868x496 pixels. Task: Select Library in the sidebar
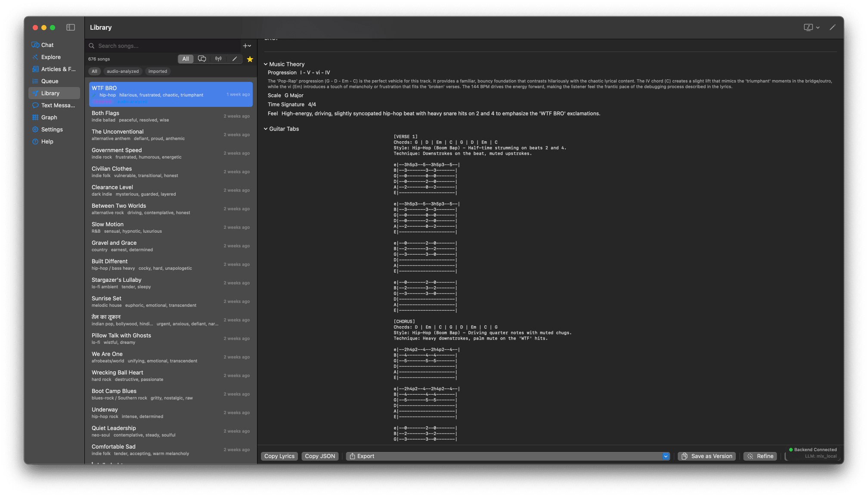click(x=54, y=93)
